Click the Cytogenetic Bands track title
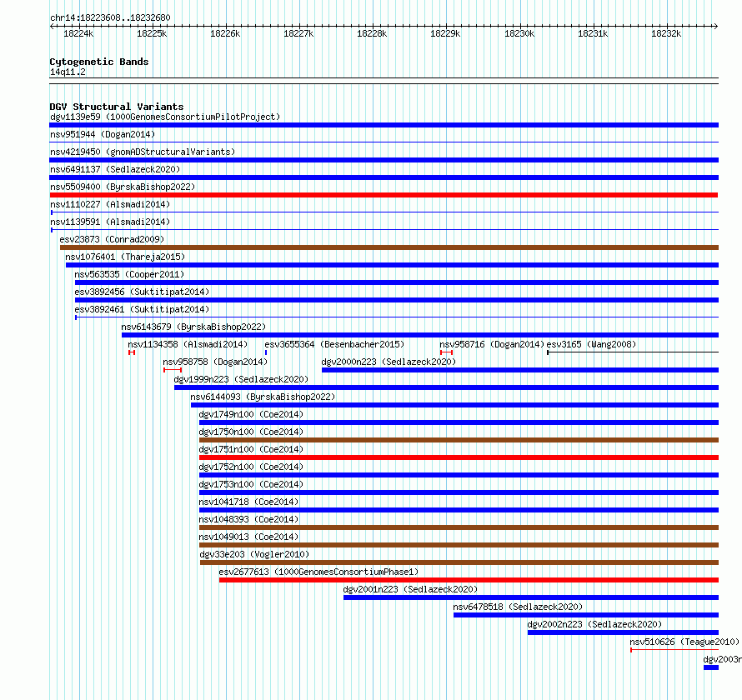The height and width of the screenshot is (700, 742). click(x=99, y=62)
